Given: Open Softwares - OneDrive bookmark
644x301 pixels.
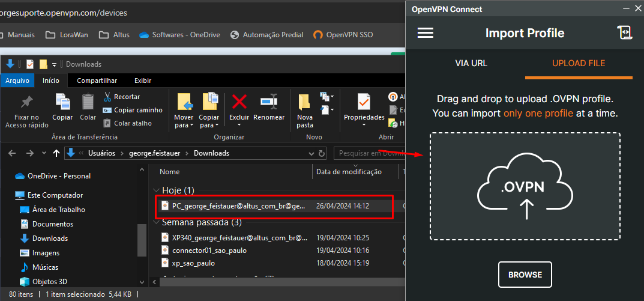Looking at the screenshot, I should pyautogui.click(x=180, y=35).
